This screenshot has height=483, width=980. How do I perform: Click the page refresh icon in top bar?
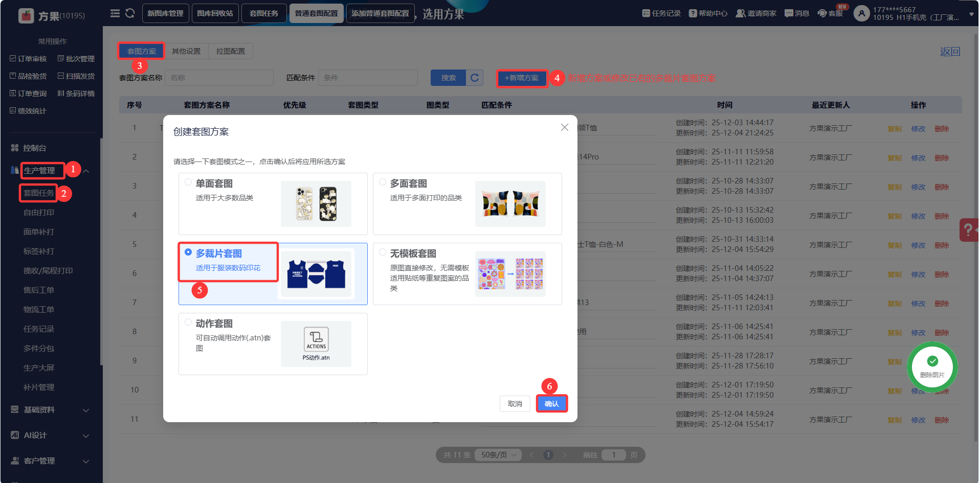130,13
